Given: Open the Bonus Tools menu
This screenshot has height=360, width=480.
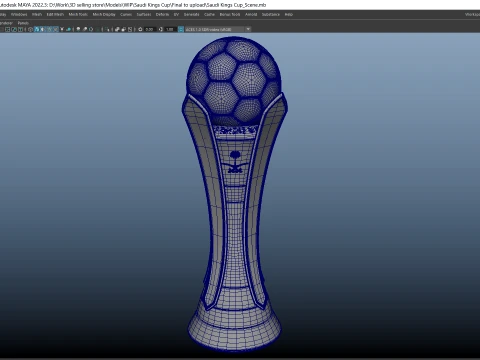Looking at the screenshot, I should (230, 14).
